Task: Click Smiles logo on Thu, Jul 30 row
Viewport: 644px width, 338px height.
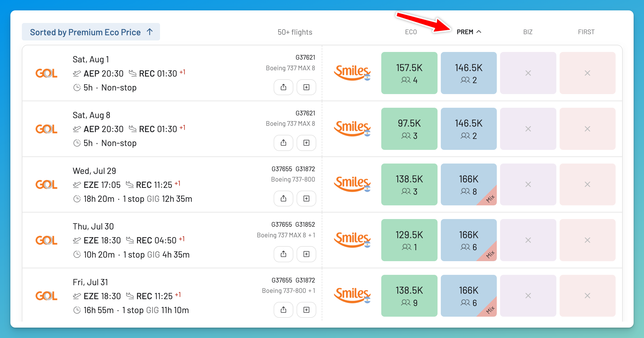Action: pos(352,240)
